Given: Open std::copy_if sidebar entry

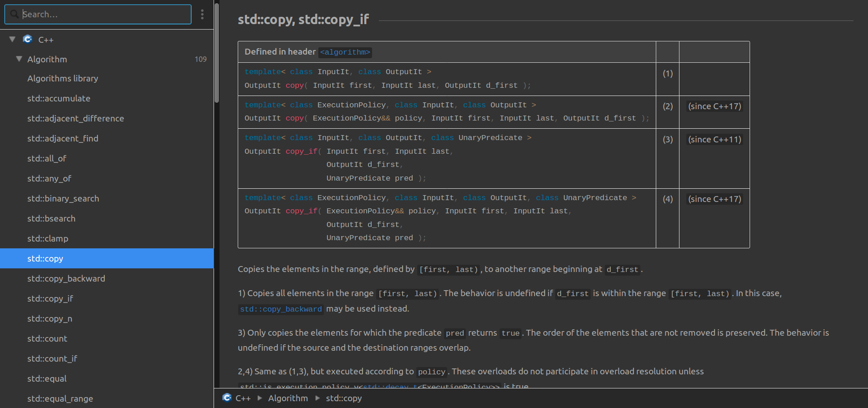Looking at the screenshot, I should (x=107, y=298).
